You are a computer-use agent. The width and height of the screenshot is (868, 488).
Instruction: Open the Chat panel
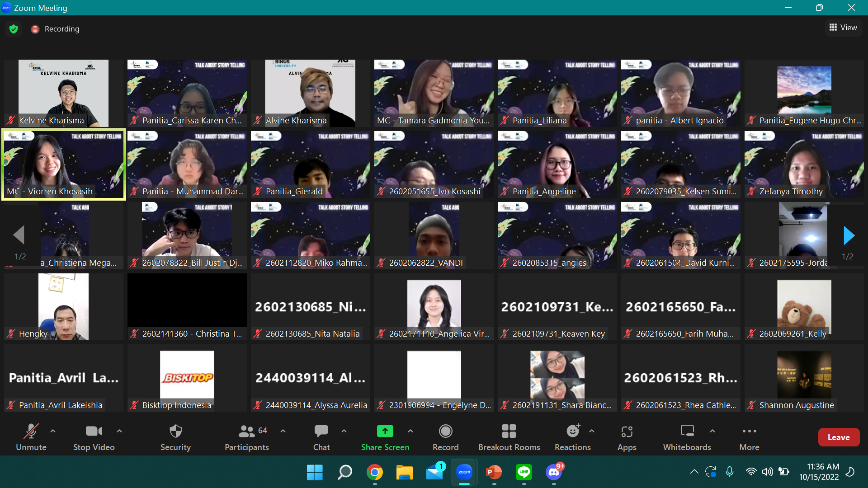[321, 437]
